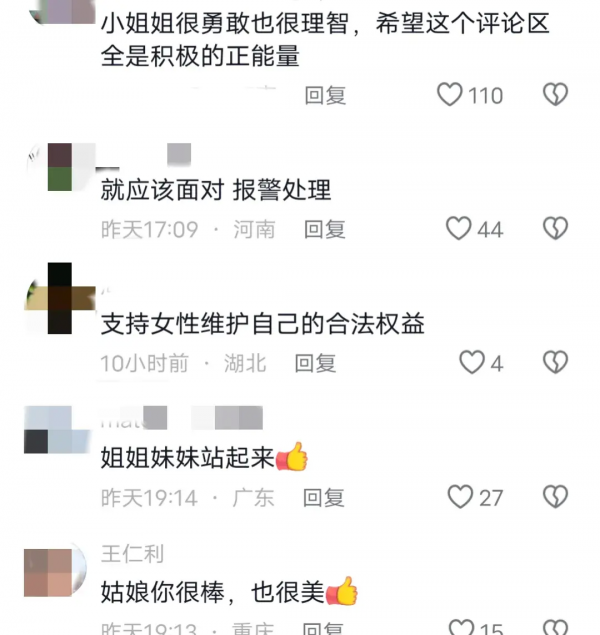600x635 pixels.
Task: Tap broken heart on 广东 comment
Action: click(x=555, y=496)
